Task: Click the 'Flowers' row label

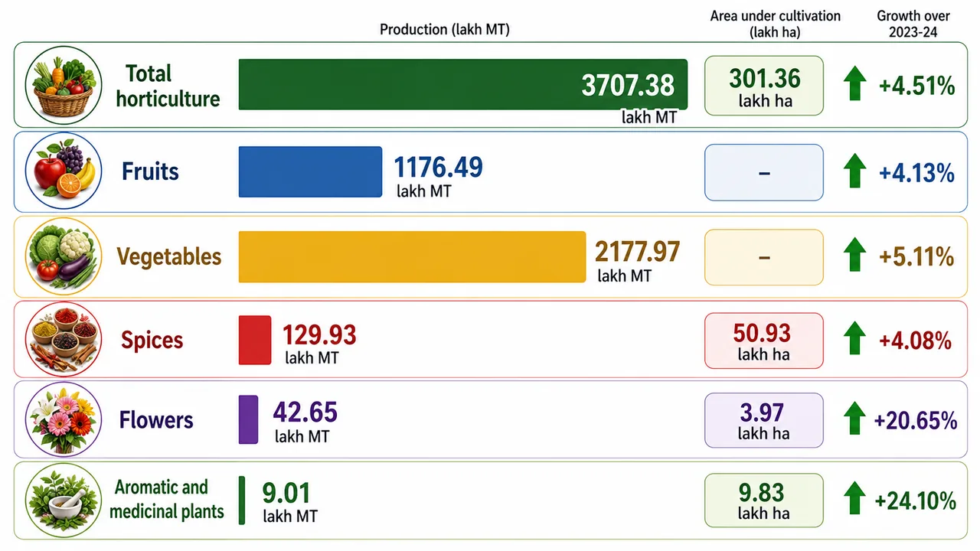Action: [156, 419]
